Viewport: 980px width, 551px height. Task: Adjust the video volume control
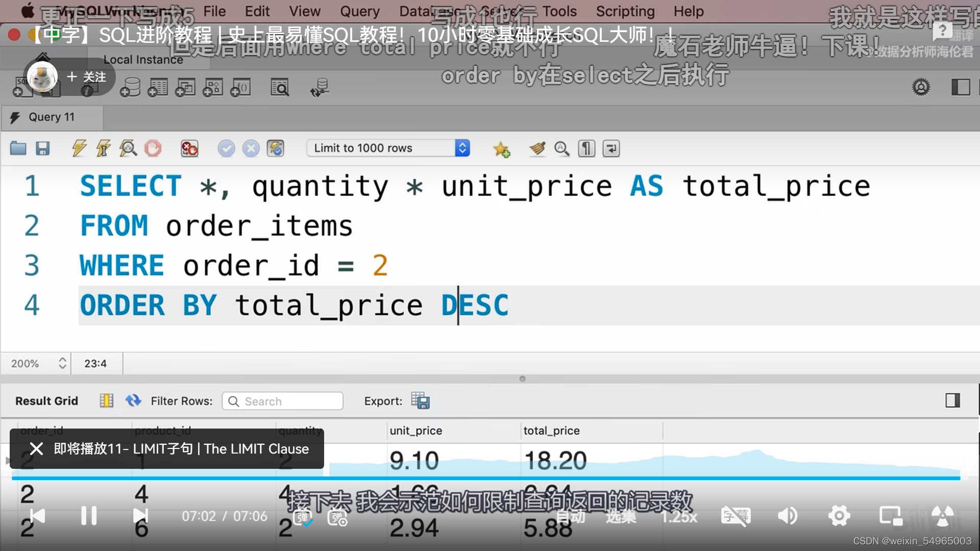click(x=788, y=516)
